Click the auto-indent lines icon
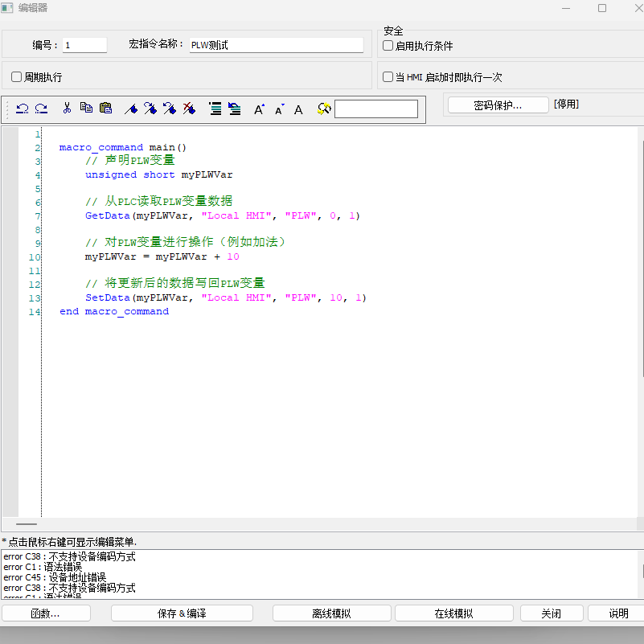This screenshot has width=644, height=644. [215, 109]
